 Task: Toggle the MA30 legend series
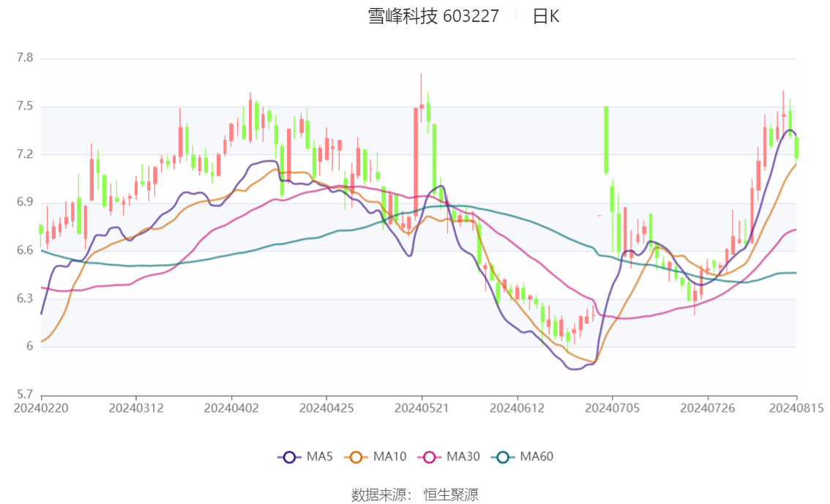click(x=449, y=457)
